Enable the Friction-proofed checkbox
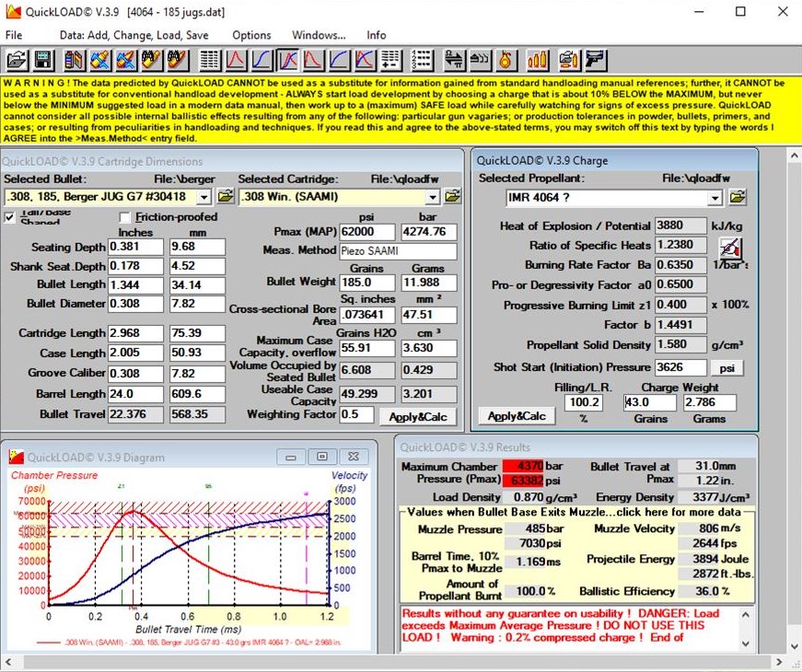The height and width of the screenshot is (672, 802). pos(125,217)
